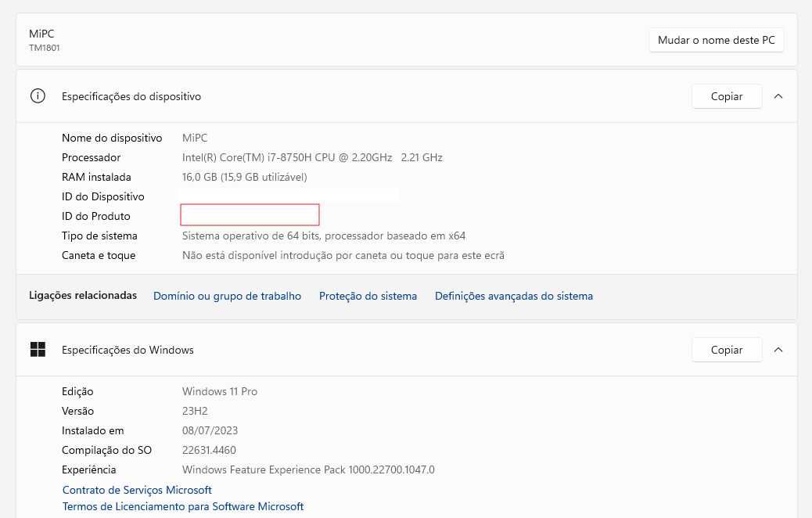The height and width of the screenshot is (518, 812).
Task: Click the TM1801 model text
Action: tap(45, 48)
